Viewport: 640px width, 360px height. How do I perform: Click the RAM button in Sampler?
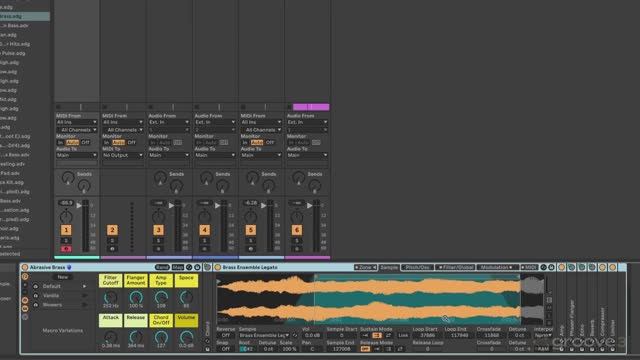pos(543,349)
